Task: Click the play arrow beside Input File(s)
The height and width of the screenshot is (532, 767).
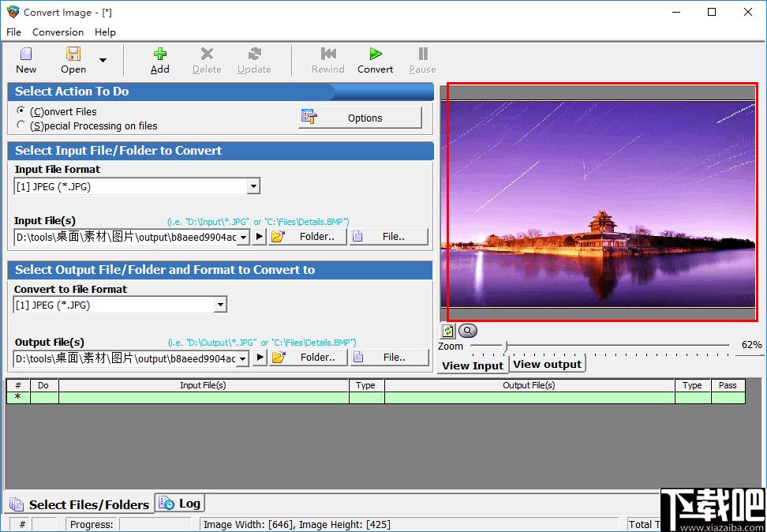Action: click(260, 237)
